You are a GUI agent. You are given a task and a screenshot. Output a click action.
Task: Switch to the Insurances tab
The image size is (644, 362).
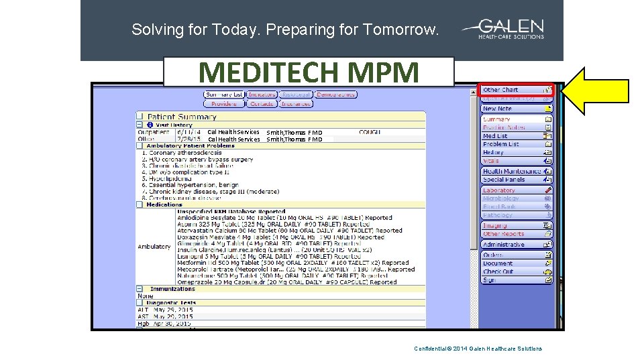point(296,105)
